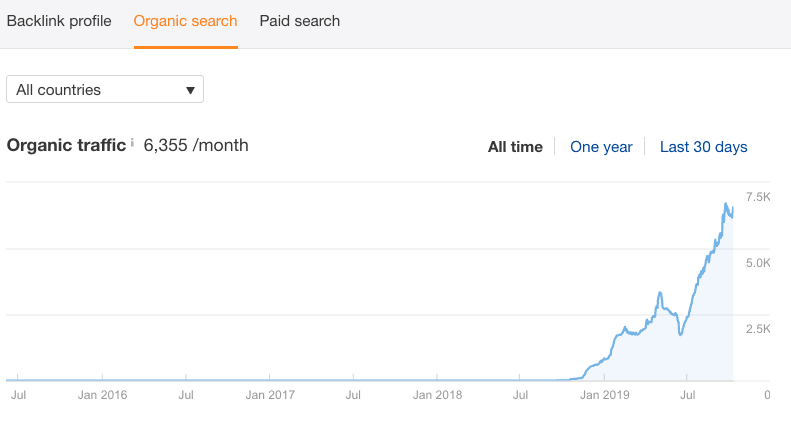This screenshot has height=427, width=791.
Task: Select the Organic search tab
Action: (186, 21)
